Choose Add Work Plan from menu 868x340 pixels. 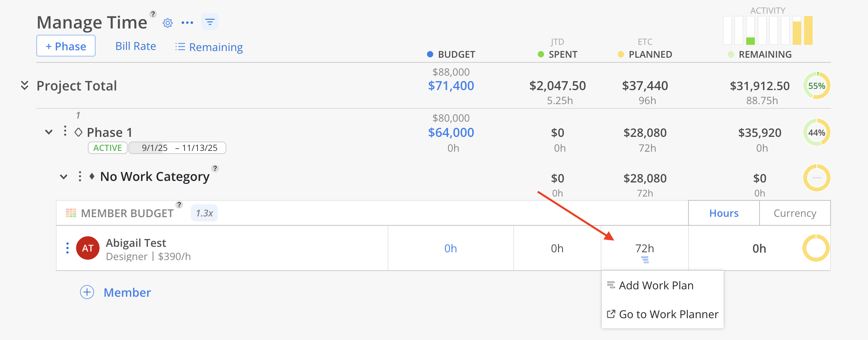(656, 285)
